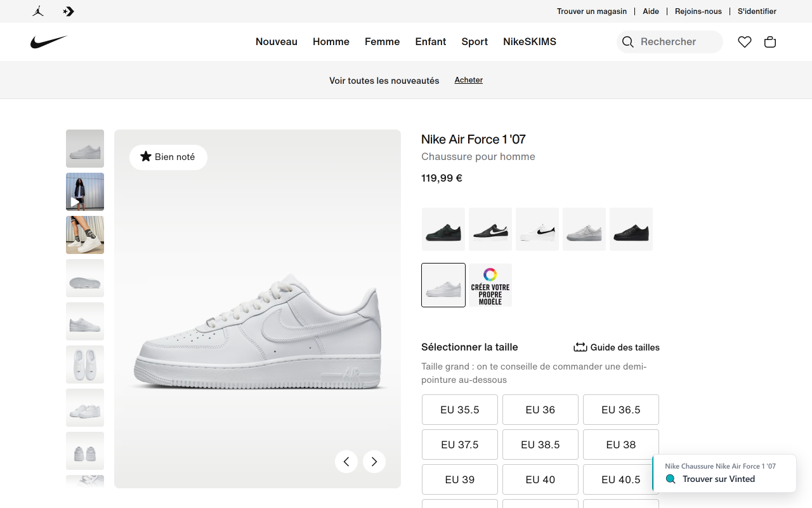The width and height of the screenshot is (812, 508).
Task: Open Guide des tailles
Action: click(617, 347)
